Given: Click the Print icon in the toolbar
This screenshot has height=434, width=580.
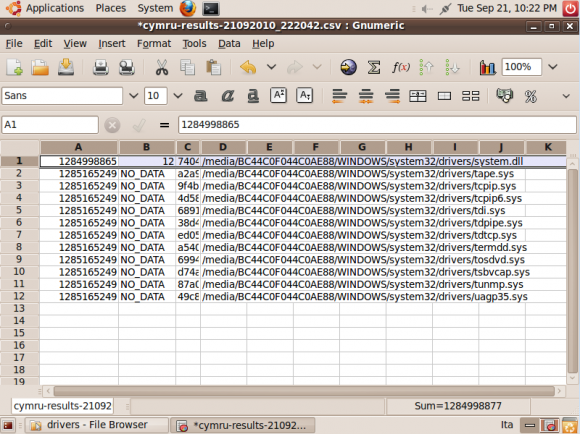Looking at the screenshot, I should point(101,67).
